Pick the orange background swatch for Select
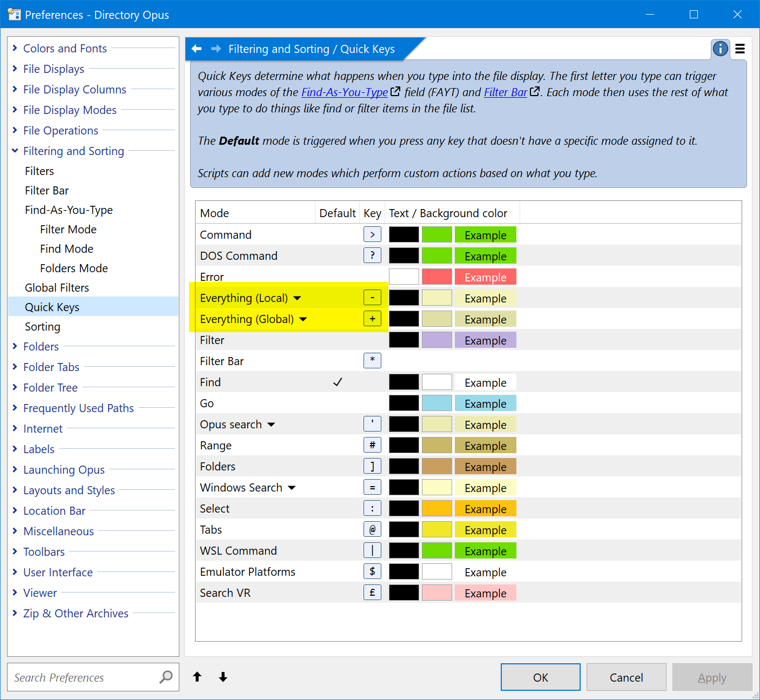760x700 pixels. 436,509
